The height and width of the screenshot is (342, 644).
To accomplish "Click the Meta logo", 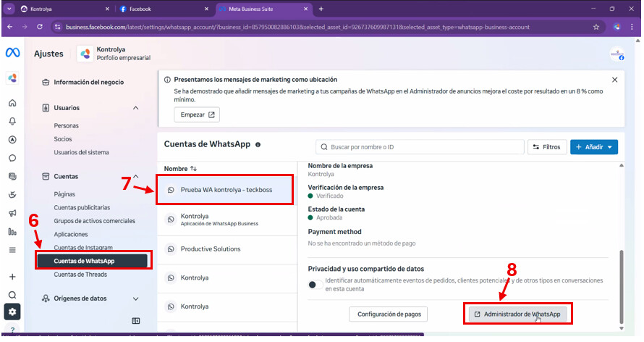I will pos(12,53).
